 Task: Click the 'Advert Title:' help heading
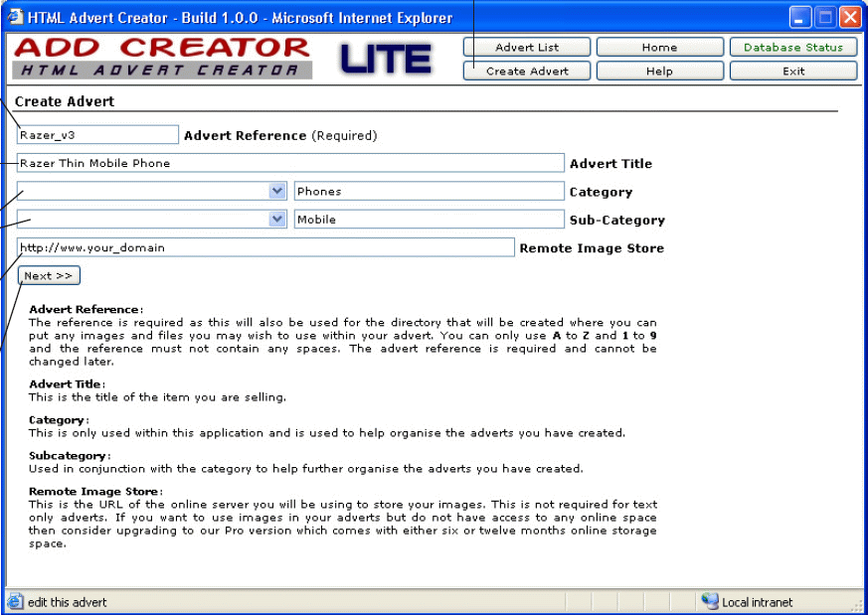[67, 384]
